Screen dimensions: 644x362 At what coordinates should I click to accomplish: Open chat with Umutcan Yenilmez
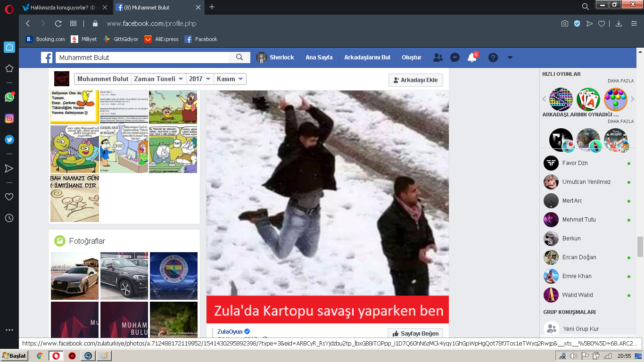pos(587,182)
